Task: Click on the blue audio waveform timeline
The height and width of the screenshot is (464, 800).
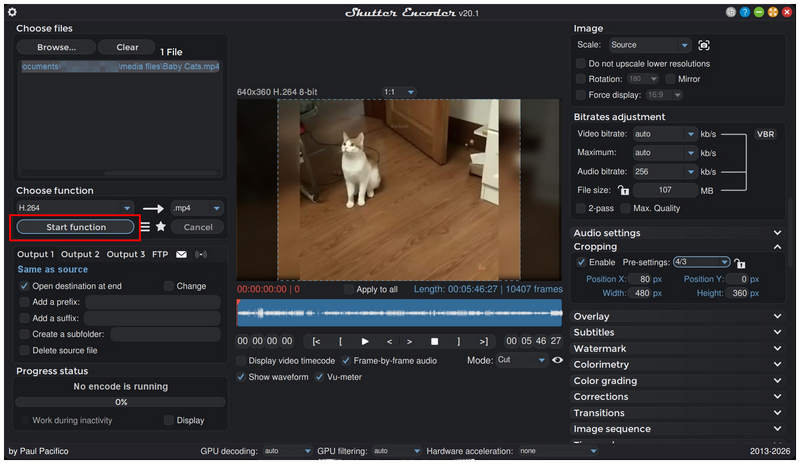Action: click(x=399, y=312)
